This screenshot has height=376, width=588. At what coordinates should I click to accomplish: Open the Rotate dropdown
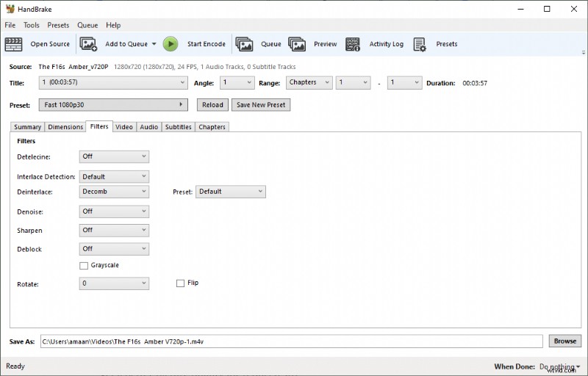(x=114, y=283)
